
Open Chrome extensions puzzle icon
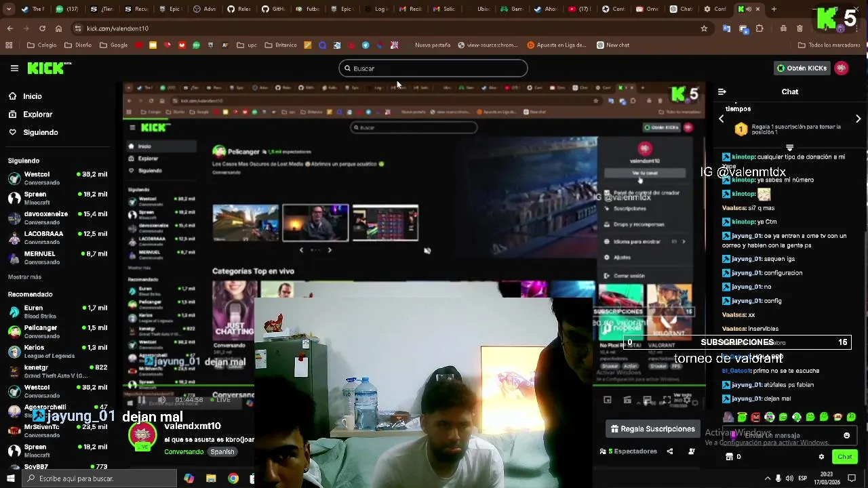tap(759, 28)
